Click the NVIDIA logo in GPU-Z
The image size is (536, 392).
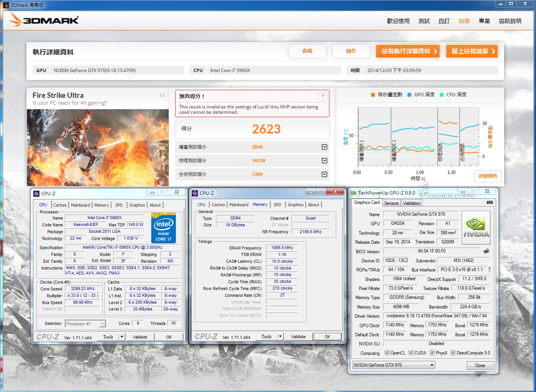(476, 227)
